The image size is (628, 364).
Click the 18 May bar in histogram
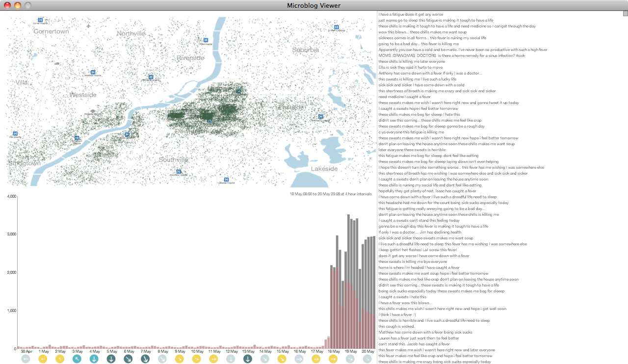(332, 307)
